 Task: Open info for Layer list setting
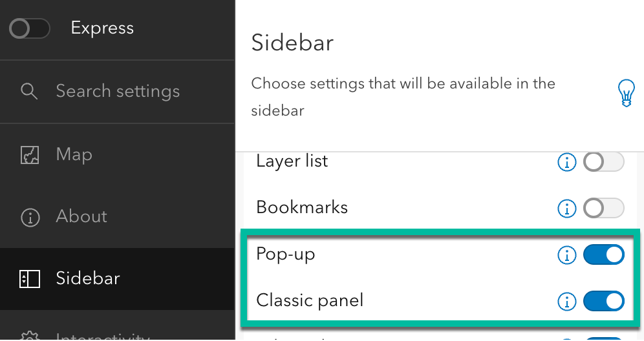pyautogui.click(x=566, y=163)
